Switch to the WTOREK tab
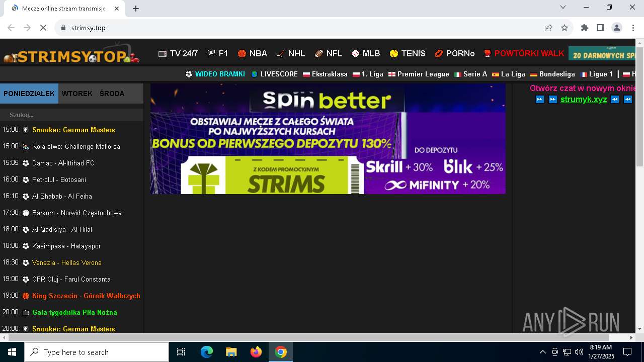Viewport: 644px width, 362px height. tap(77, 94)
